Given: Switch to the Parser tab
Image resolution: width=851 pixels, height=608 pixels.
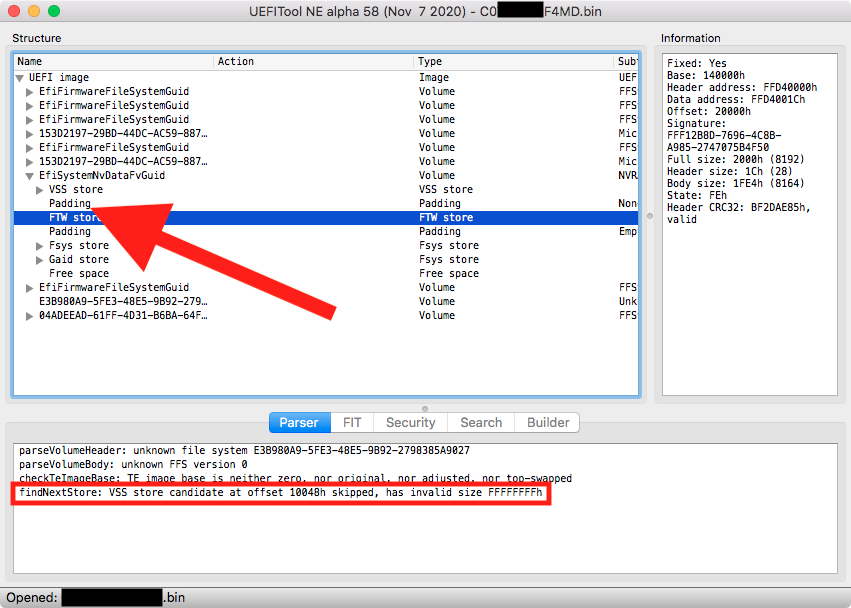Looking at the screenshot, I should [300, 422].
